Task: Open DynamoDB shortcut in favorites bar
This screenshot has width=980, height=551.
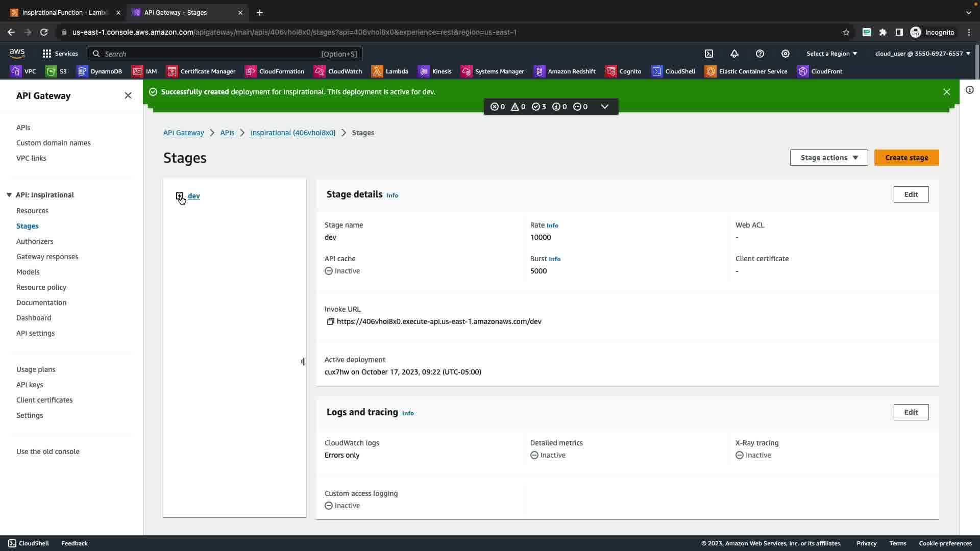Action: click(100, 71)
